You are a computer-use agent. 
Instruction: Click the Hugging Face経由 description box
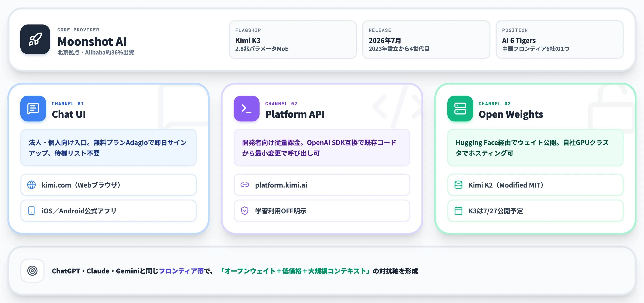[x=535, y=148]
